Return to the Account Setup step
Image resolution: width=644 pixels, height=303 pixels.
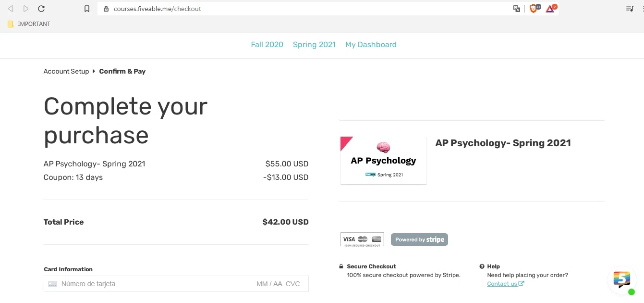(x=66, y=71)
